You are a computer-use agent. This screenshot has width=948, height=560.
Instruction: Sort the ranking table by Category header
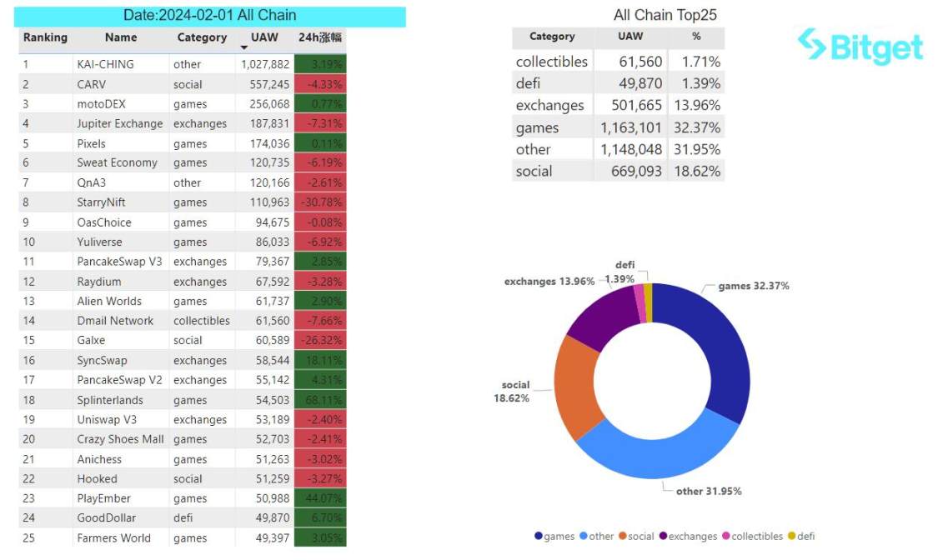point(202,37)
